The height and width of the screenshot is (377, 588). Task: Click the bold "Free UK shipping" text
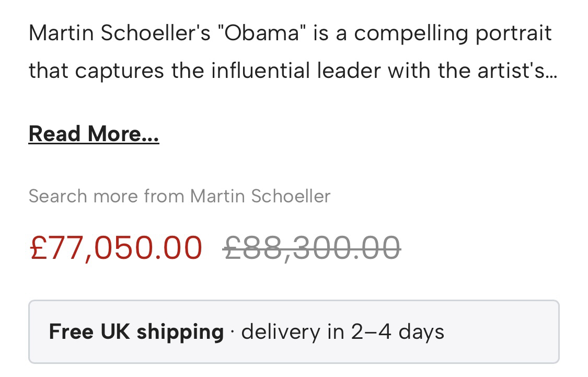[x=136, y=332]
